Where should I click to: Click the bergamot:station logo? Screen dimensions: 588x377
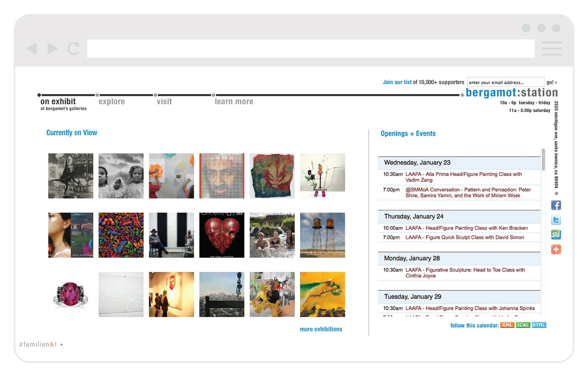(512, 93)
